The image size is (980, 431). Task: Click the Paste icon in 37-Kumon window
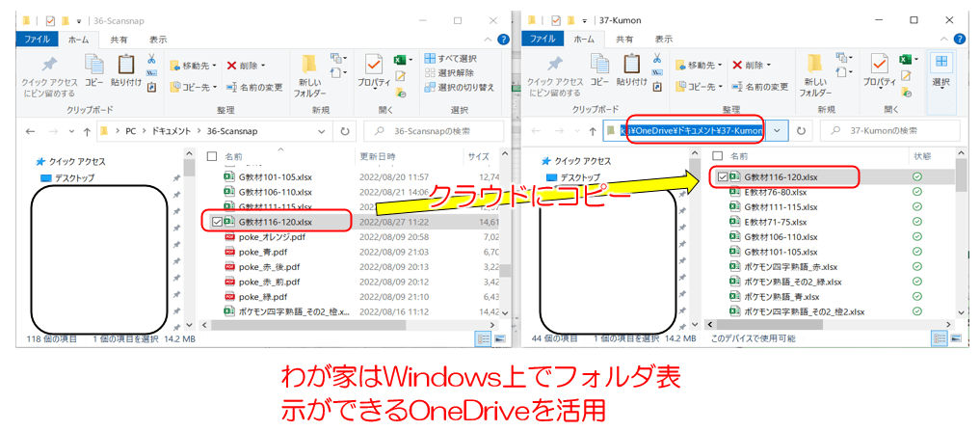click(x=632, y=70)
